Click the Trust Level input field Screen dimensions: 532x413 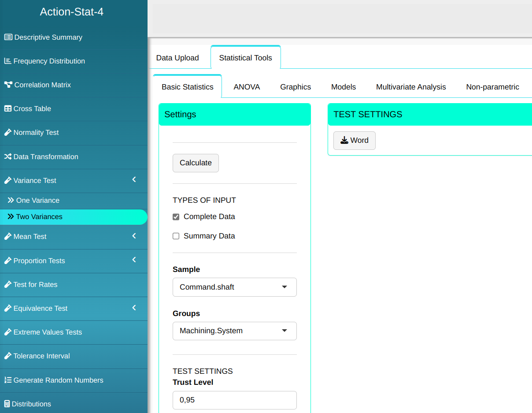234,400
